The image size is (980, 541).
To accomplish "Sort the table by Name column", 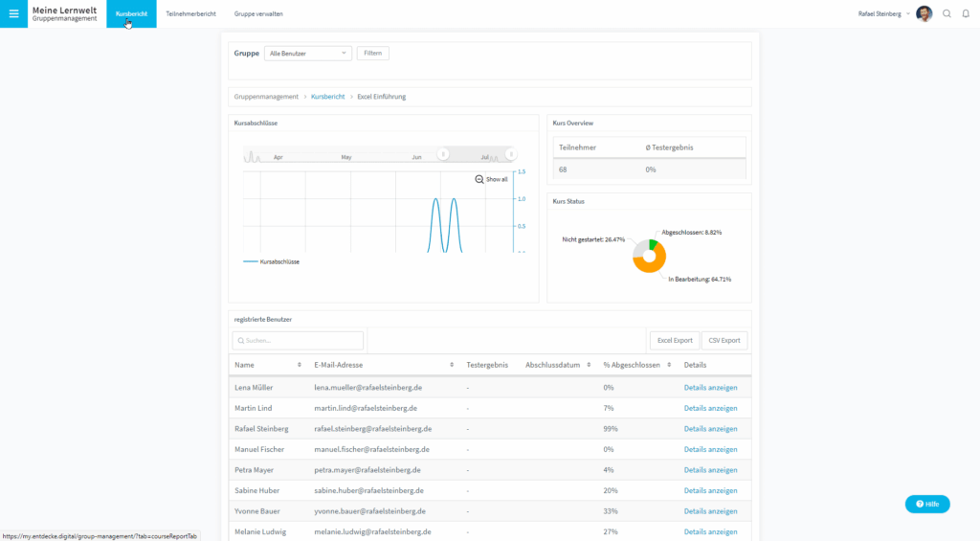I will click(299, 365).
